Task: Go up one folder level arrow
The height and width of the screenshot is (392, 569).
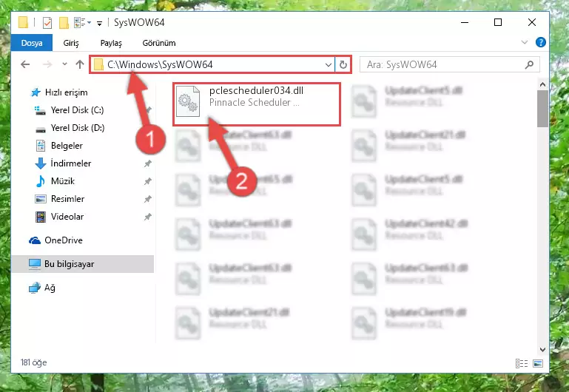Action: point(80,64)
